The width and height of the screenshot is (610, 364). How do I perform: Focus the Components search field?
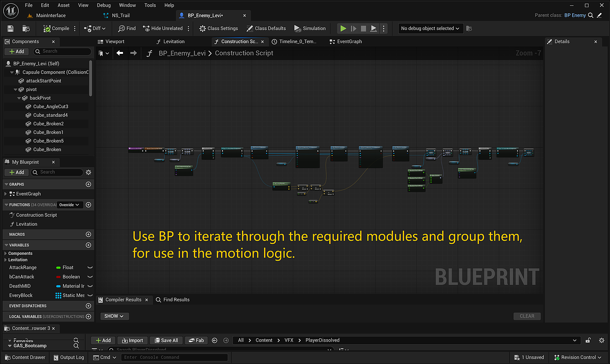pos(61,51)
